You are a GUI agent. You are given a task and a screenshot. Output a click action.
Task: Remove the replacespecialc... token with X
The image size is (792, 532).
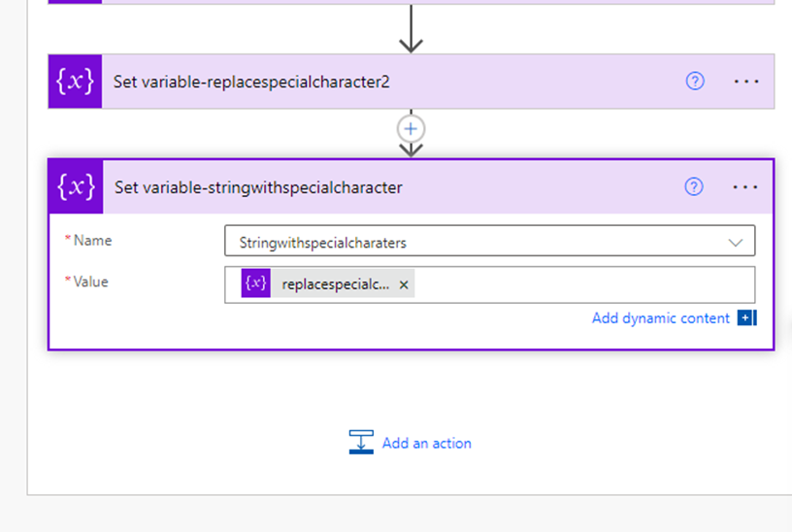pyautogui.click(x=404, y=284)
